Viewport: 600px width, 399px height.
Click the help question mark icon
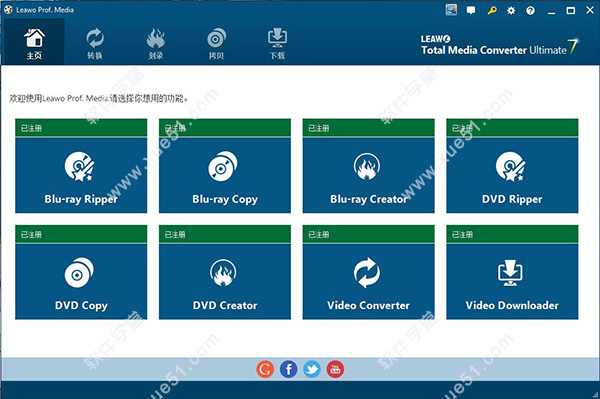[530, 11]
